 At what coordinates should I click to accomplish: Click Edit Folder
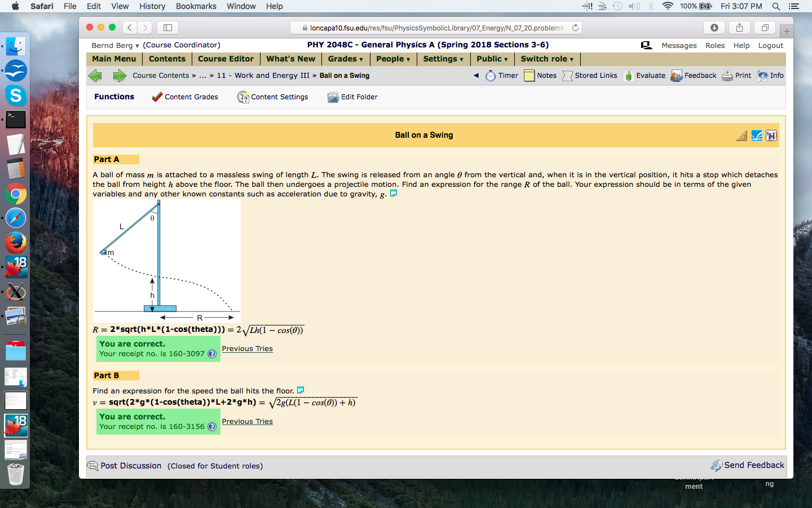(x=352, y=97)
